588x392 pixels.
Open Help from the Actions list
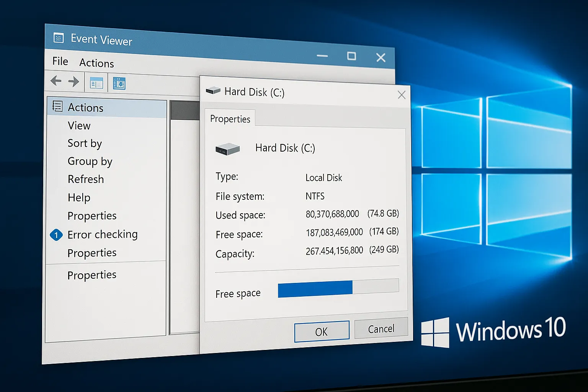(x=79, y=198)
